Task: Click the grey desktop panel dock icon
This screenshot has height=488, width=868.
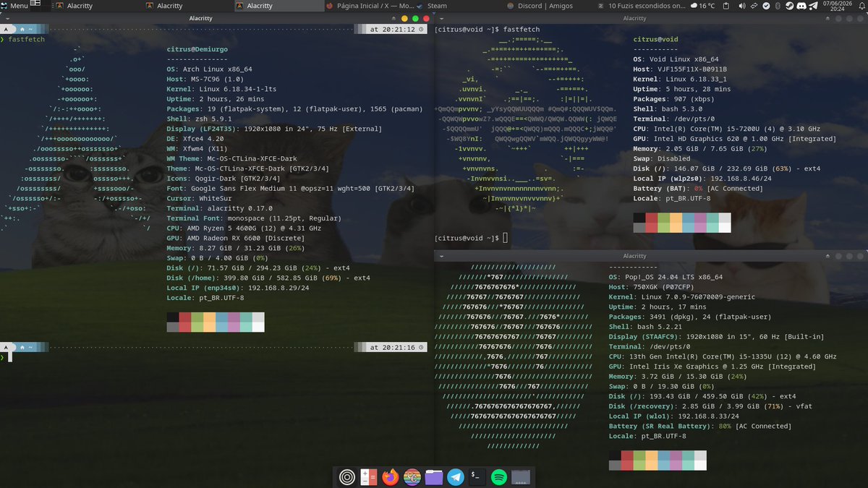Action: click(x=521, y=477)
